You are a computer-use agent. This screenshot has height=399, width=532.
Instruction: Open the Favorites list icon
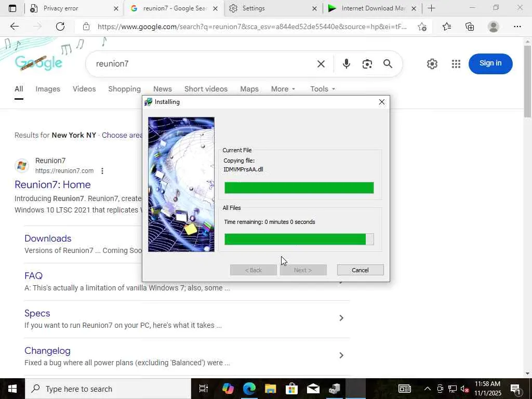(x=447, y=26)
